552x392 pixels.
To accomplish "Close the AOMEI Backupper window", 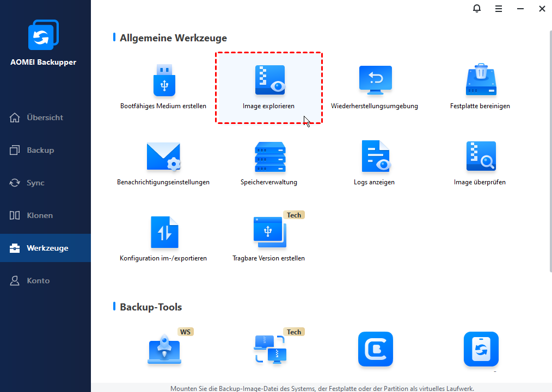I will [542, 9].
